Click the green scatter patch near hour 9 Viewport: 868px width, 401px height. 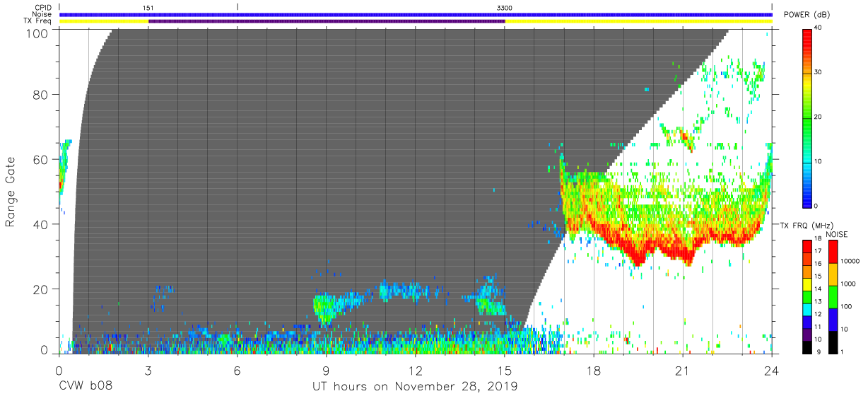(x=324, y=309)
